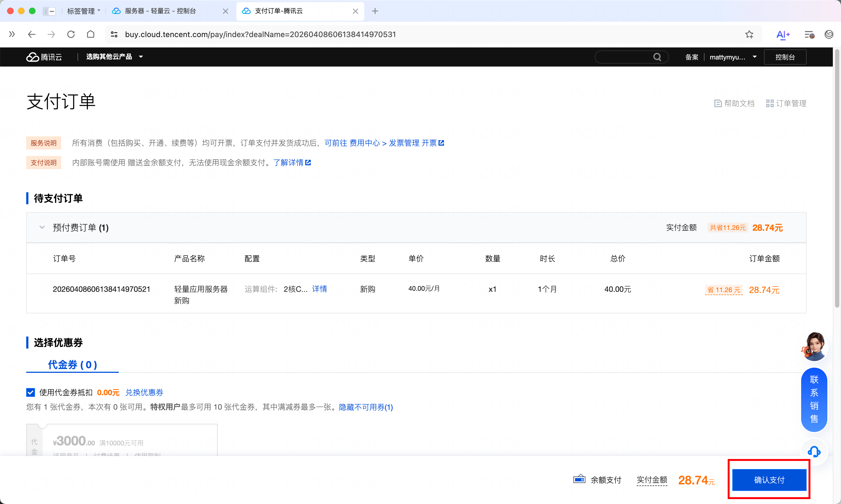
Task: Uncheck 使用代金券抵扣 checkbox
Action: click(x=31, y=393)
